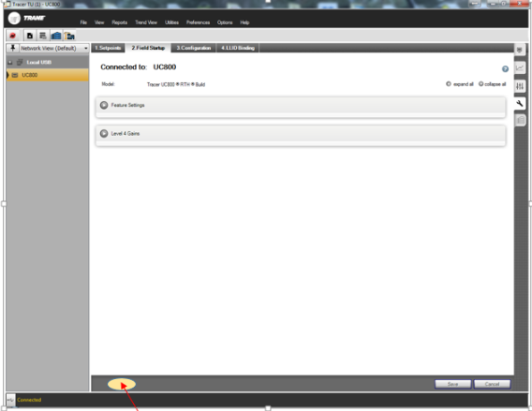532x411 pixels.
Task: Toggle the pin icon beside Network View
Action: [12, 48]
